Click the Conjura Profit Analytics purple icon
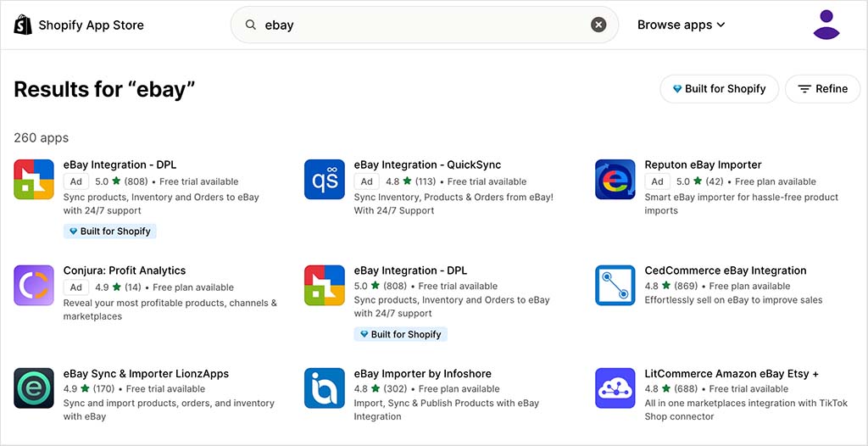The height and width of the screenshot is (446, 868). click(34, 286)
